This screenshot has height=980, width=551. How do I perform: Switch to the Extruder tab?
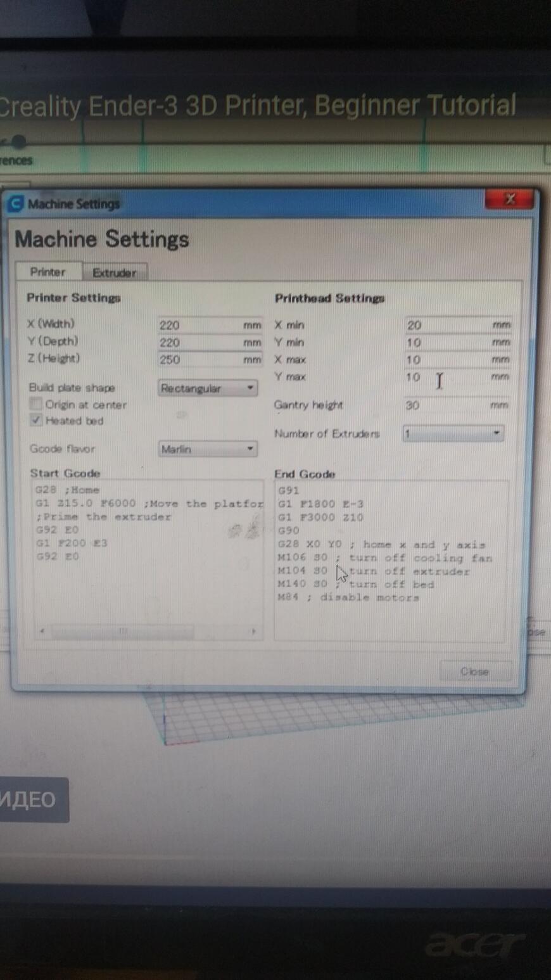(x=115, y=272)
